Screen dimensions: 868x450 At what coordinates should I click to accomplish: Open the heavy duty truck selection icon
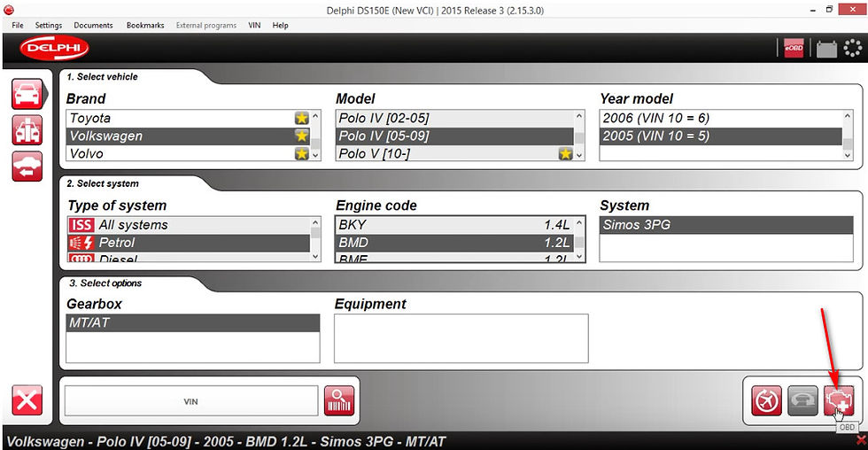(27, 130)
